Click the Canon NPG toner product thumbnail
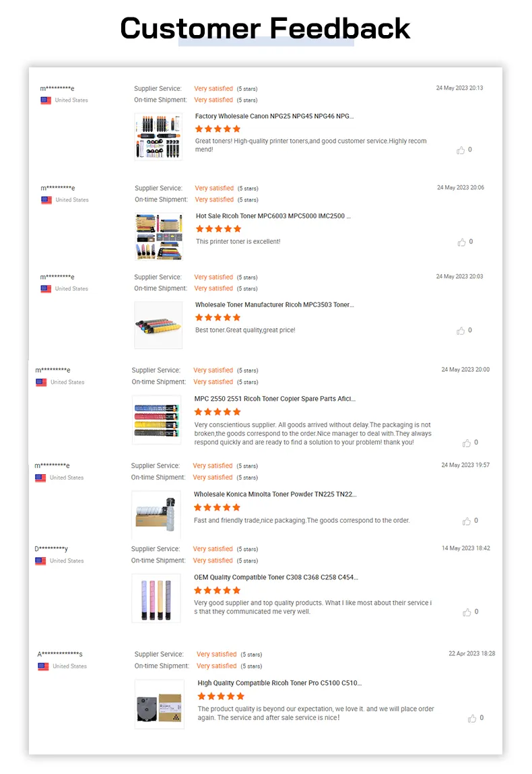The height and width of the screenshot is (774, 532). pyautogui.click(x=158, y=137)
